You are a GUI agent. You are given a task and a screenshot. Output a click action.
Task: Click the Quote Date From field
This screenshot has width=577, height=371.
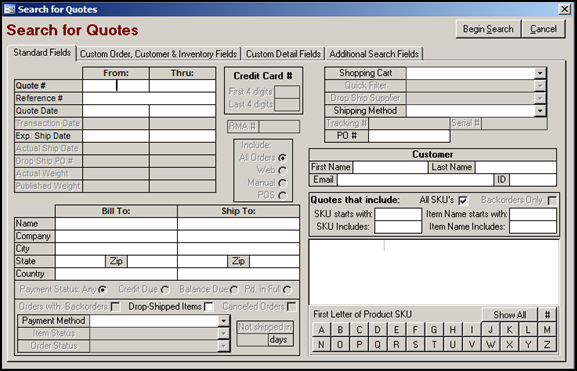click(116, 111)
